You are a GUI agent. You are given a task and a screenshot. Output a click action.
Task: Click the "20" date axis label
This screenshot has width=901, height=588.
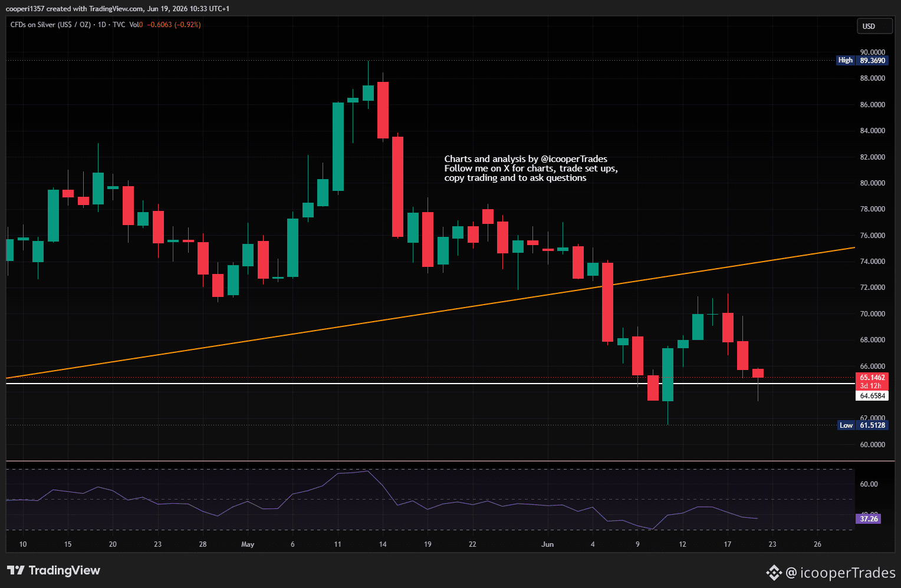point(113,544)
